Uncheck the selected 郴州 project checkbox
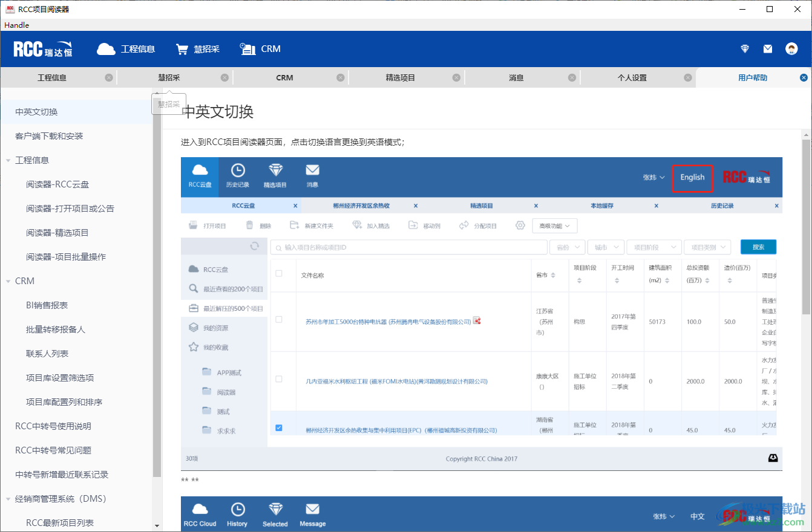Viewport: 812px width, 532px height. click(278, 427)
